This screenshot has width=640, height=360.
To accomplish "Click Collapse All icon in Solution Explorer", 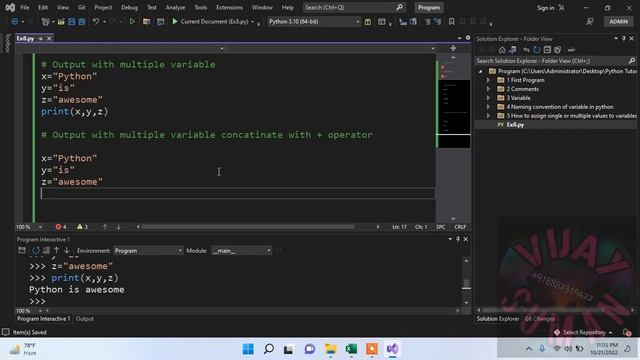I will (x=547, y=50).
